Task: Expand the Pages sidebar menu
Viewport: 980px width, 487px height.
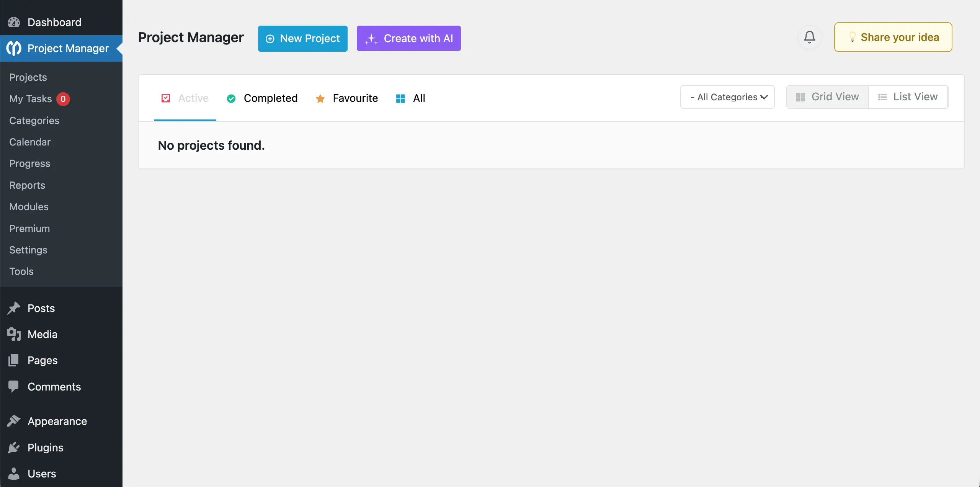Action: pyautogui.click(x=42, y=360)
